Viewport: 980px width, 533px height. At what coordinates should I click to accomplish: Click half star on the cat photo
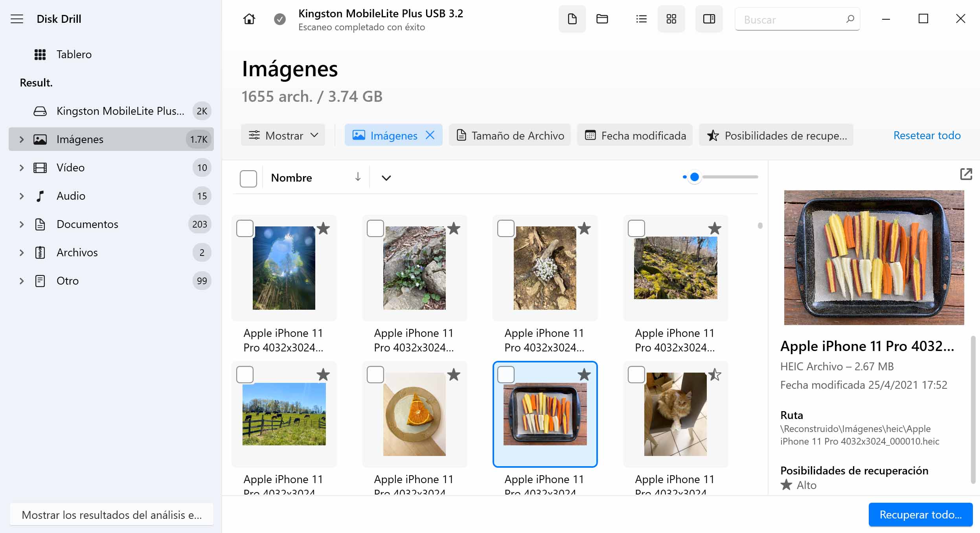[715, 375]
